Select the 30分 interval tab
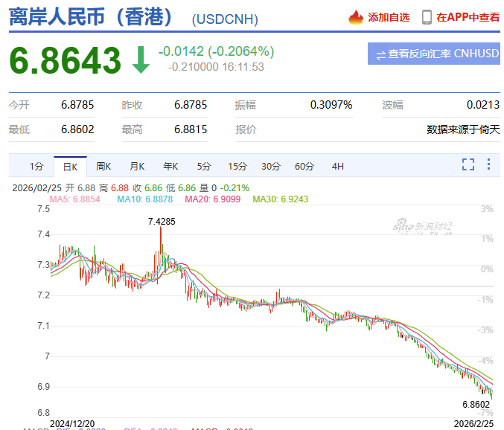504x430 pixels. tap(271, 166)
